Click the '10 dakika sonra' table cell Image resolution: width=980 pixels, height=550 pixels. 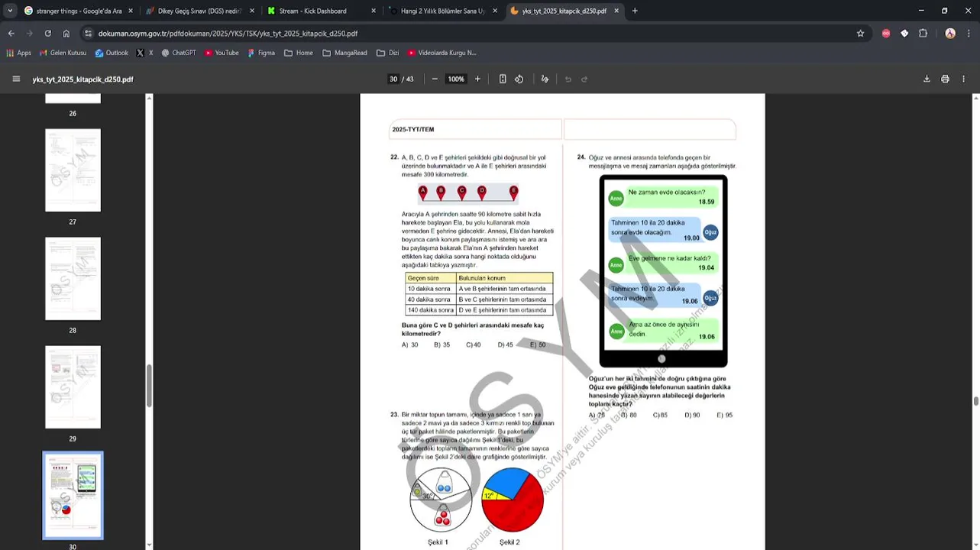coord(430,289)
